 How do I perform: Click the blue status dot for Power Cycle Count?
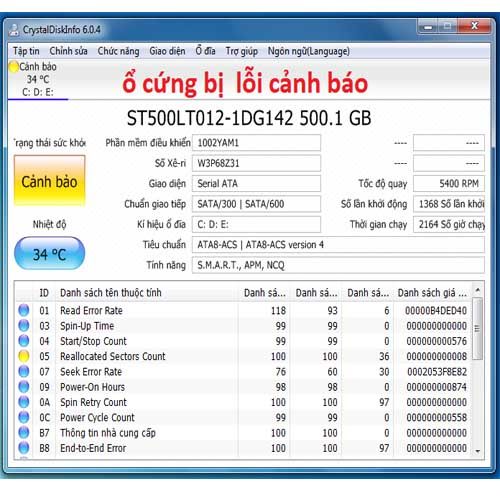tap(24, 417)
